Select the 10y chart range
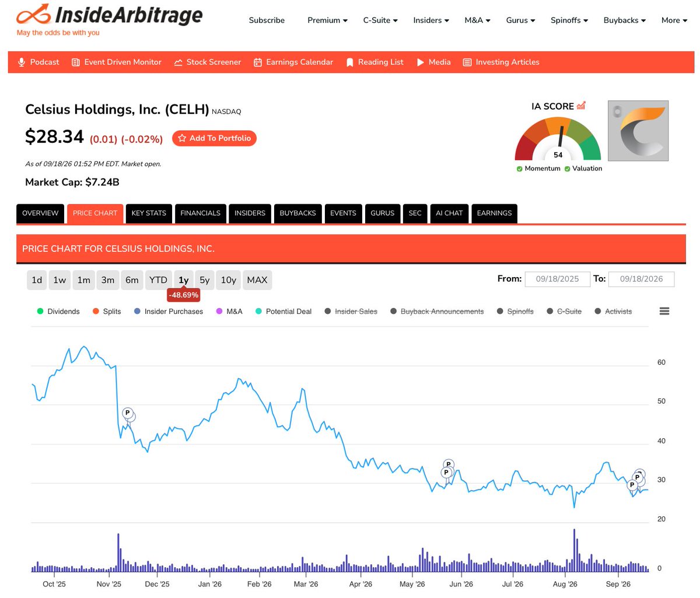This screenshot has width=700, height=598. 229,280
